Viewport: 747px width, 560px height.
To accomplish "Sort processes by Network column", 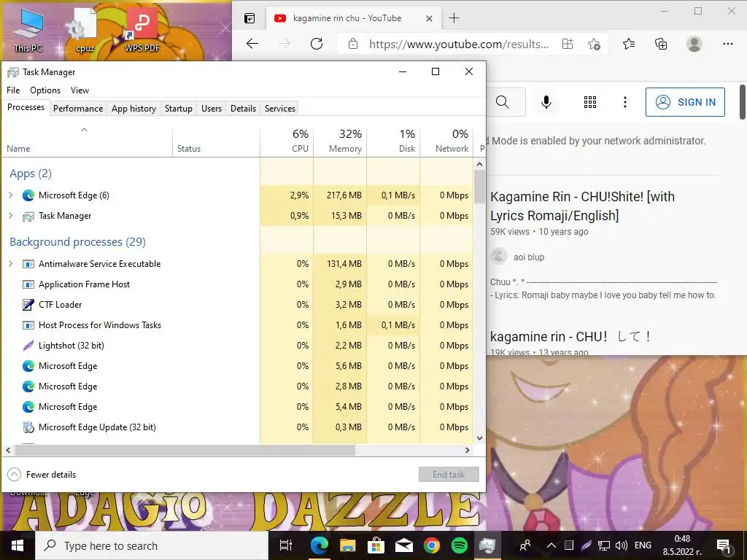I will coord(447,141).
